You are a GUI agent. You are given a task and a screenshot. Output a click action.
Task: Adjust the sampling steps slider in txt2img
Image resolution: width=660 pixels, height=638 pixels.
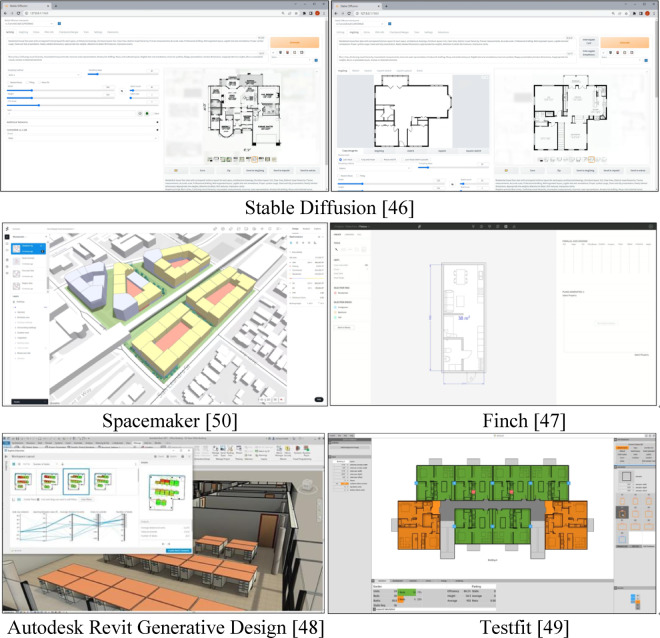click(123, 74)
